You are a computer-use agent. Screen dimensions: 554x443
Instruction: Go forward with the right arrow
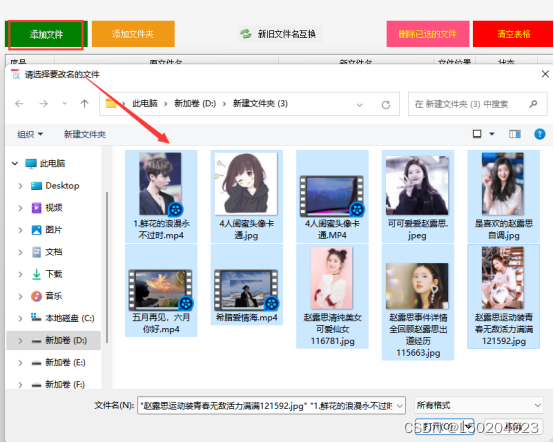tap(43, 104)
